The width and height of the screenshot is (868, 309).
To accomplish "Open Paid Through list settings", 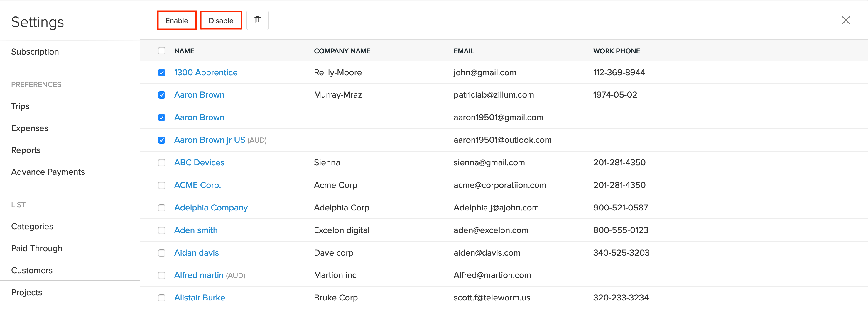I will coord(37,248).
